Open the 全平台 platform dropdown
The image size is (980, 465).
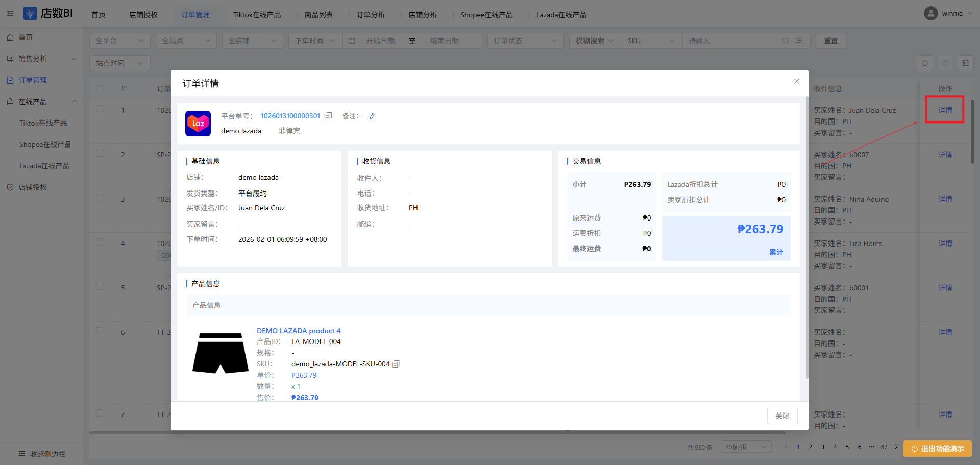119,41
